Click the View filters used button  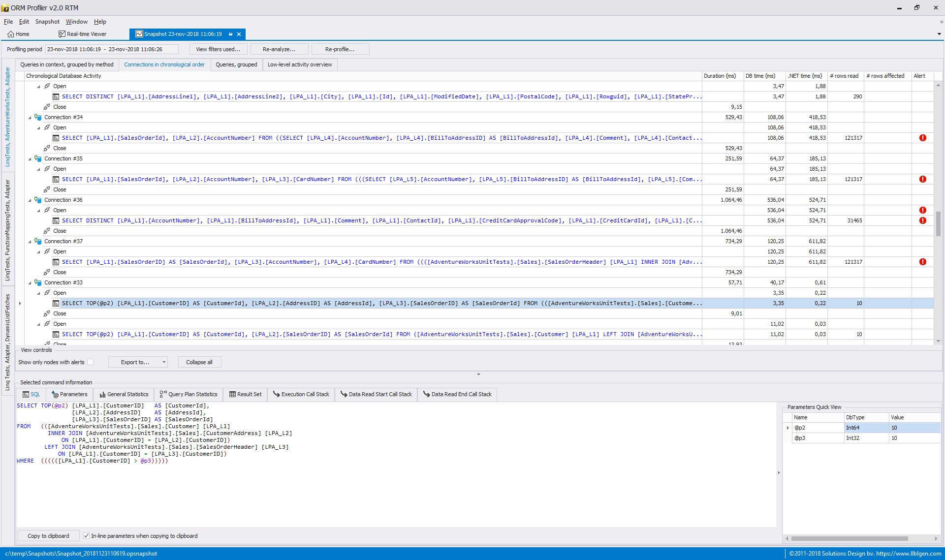click(217, 49)
